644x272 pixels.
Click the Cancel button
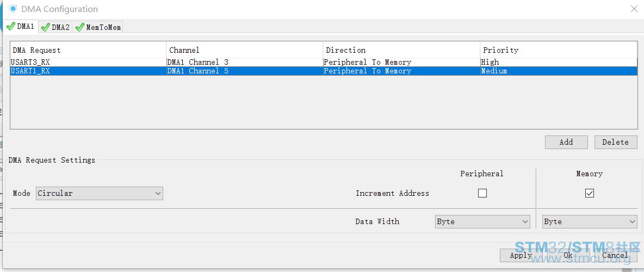click(x=615, y=256)
